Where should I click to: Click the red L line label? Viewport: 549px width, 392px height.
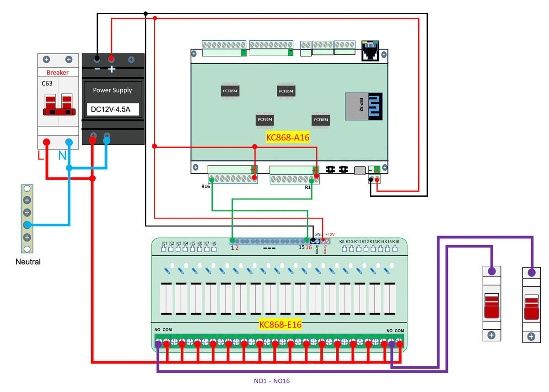41,156
